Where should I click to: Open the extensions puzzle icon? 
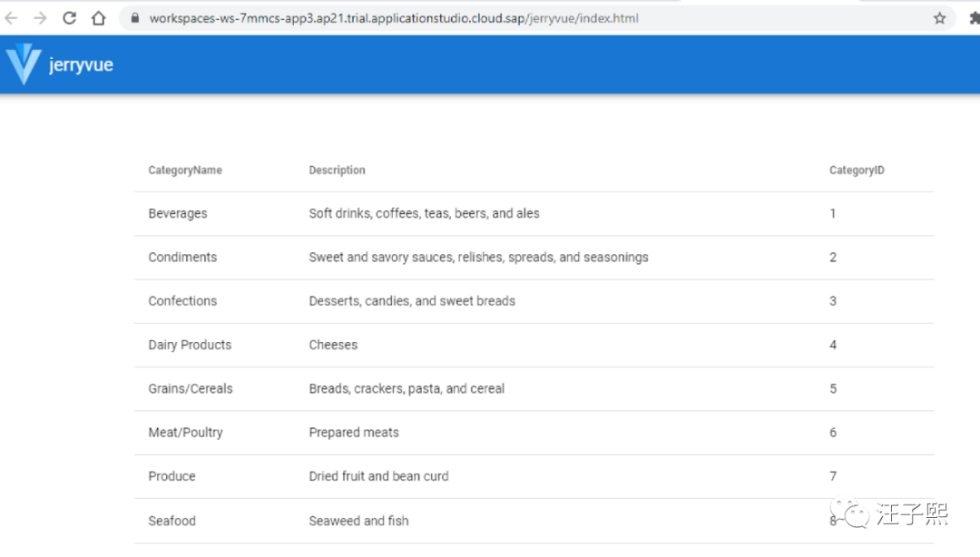(x=973, y=18)
